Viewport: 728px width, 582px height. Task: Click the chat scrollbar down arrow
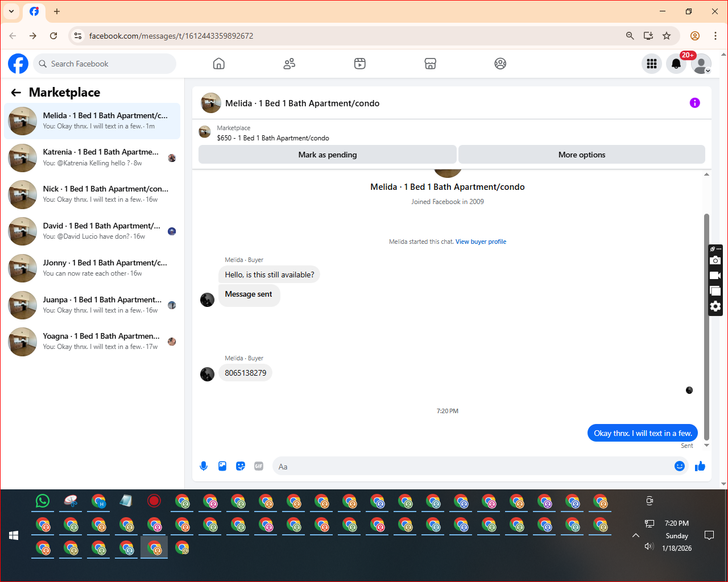[707, 446]
